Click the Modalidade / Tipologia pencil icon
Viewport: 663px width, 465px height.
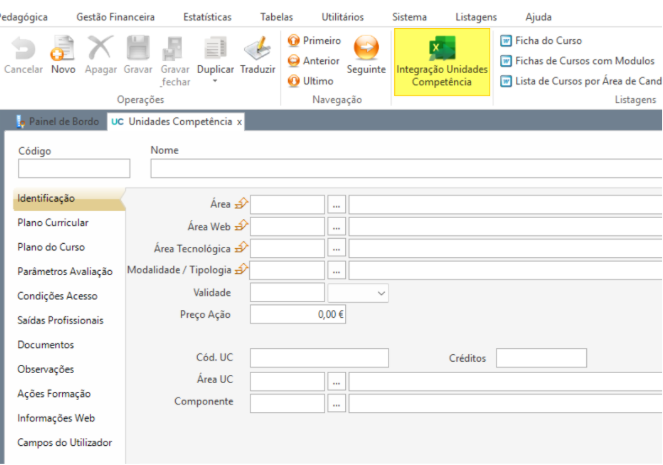[x=241, y=269]
